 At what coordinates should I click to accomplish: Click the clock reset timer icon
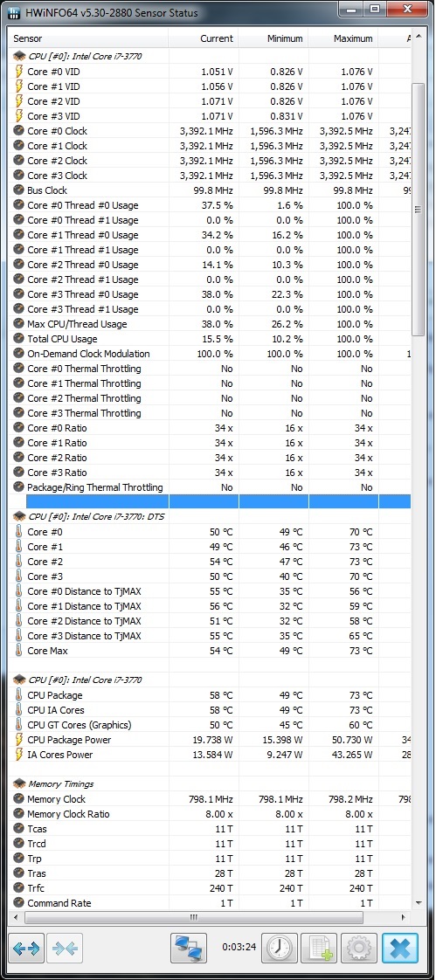pos(279,948)
